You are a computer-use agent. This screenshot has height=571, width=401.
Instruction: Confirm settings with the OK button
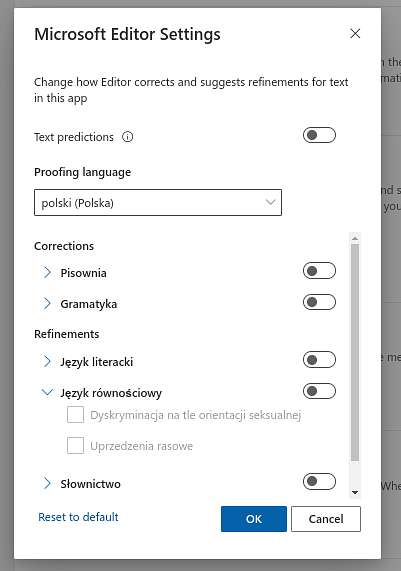point(253,519)
